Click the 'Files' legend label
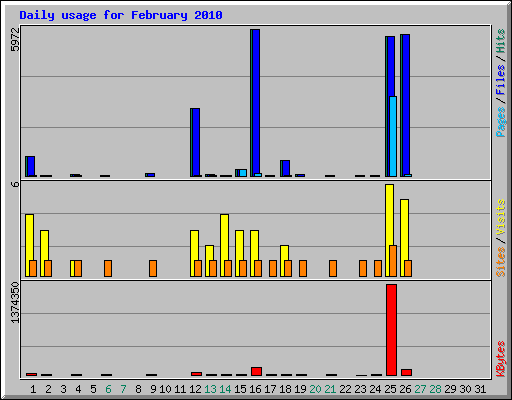The width and height of the screenshot is (512, 400). pos(501,79)
